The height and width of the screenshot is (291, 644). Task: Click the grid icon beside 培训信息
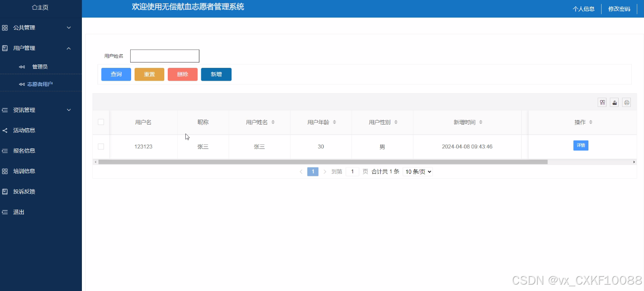coord(5,171)
